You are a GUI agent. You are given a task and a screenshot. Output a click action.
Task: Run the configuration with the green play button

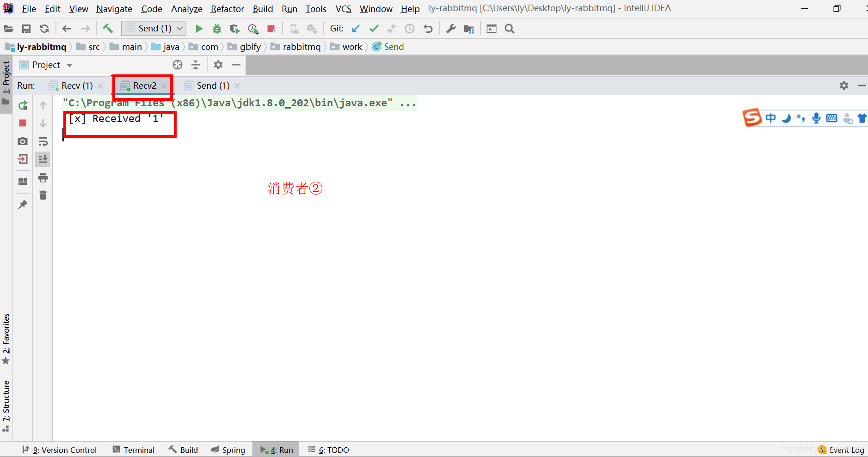click(199, 29)
